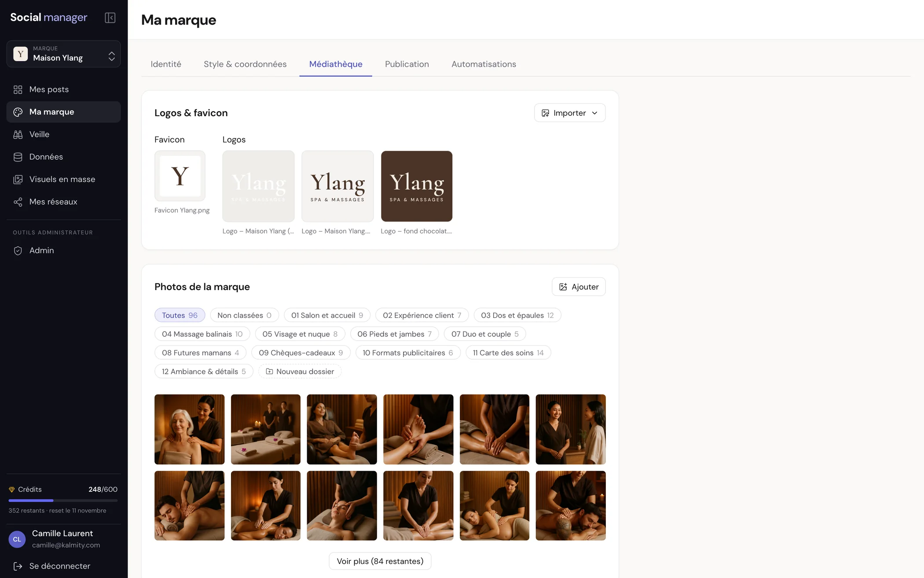The width and height of the screenshot is (924, 578).
Task: Switch to the Style & coordonnées tab
Action: pos(245,64)
